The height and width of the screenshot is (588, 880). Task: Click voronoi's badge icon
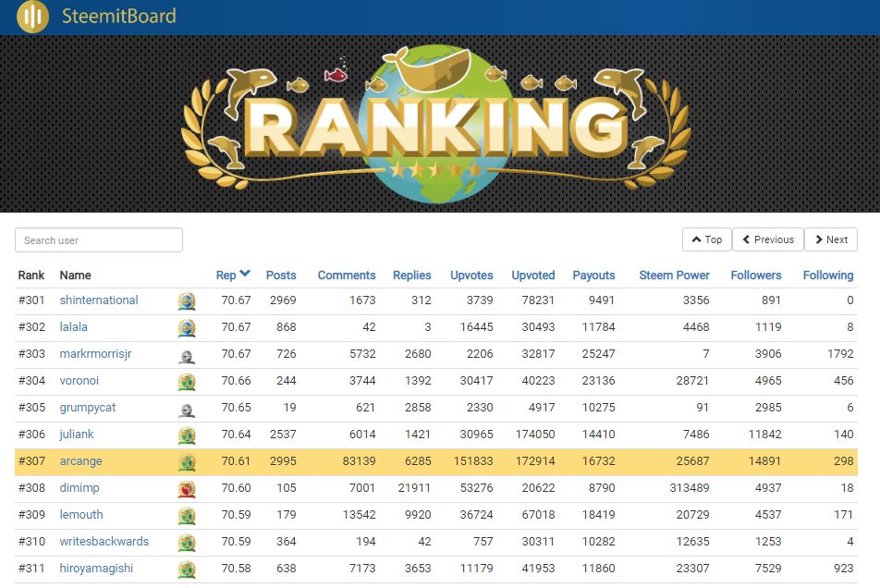pos(187,382)
